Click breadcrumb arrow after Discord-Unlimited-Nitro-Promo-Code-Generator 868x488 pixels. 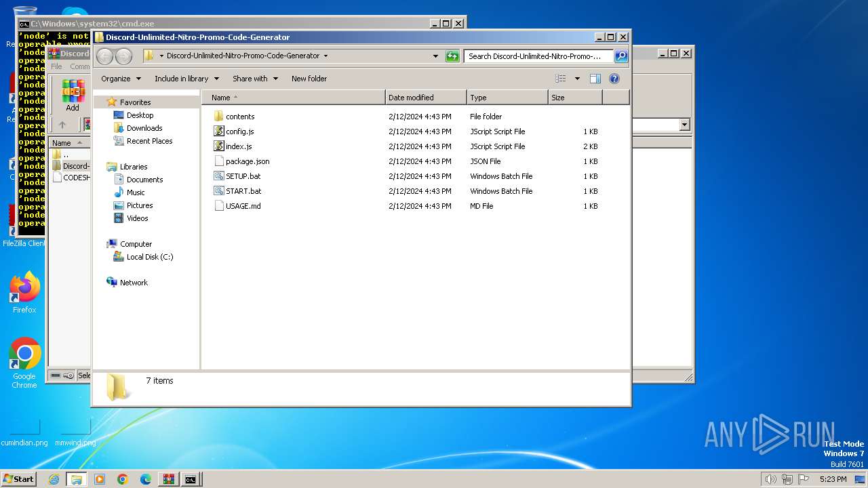click(325, 56)
